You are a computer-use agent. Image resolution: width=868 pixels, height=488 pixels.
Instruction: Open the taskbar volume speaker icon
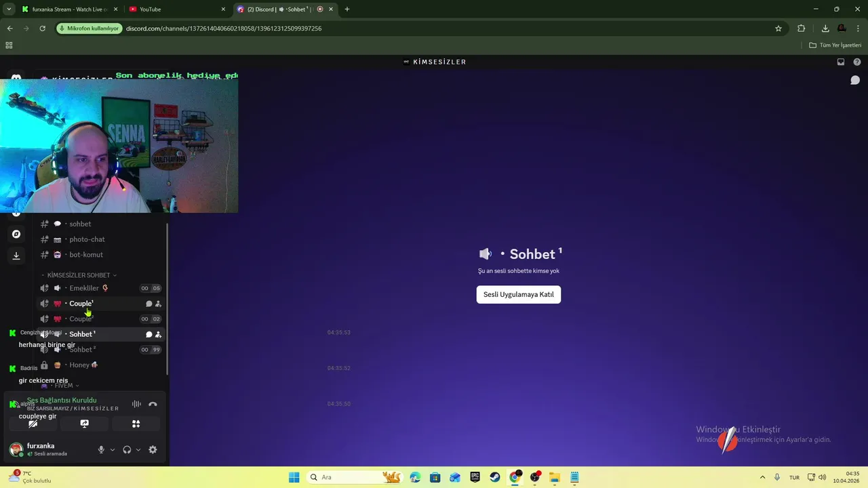pos(823,477)
